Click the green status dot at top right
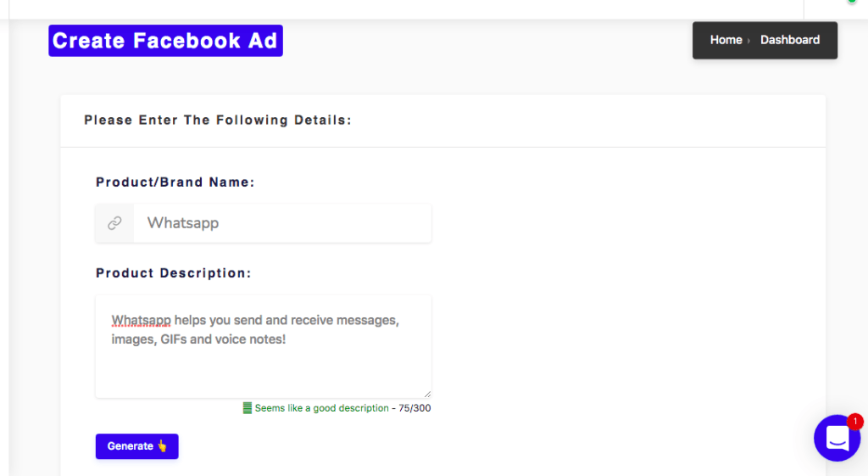This screenshot has width=868, height=476. pos(852,2)
